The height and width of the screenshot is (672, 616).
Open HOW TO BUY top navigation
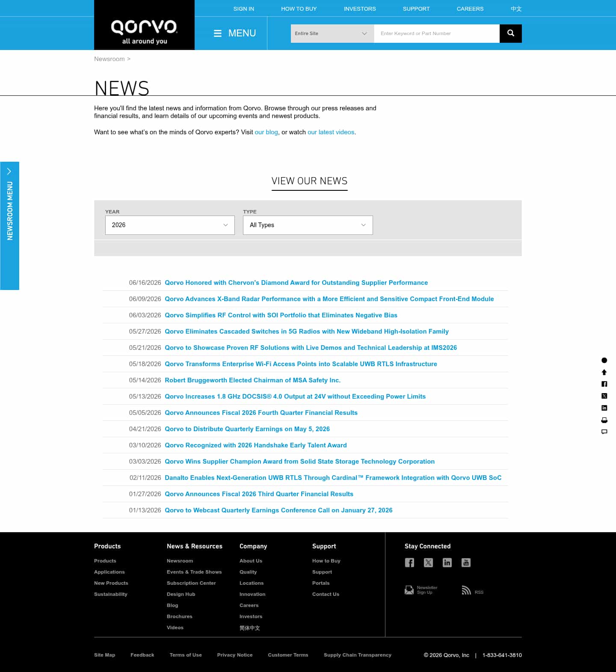(299, 9)
